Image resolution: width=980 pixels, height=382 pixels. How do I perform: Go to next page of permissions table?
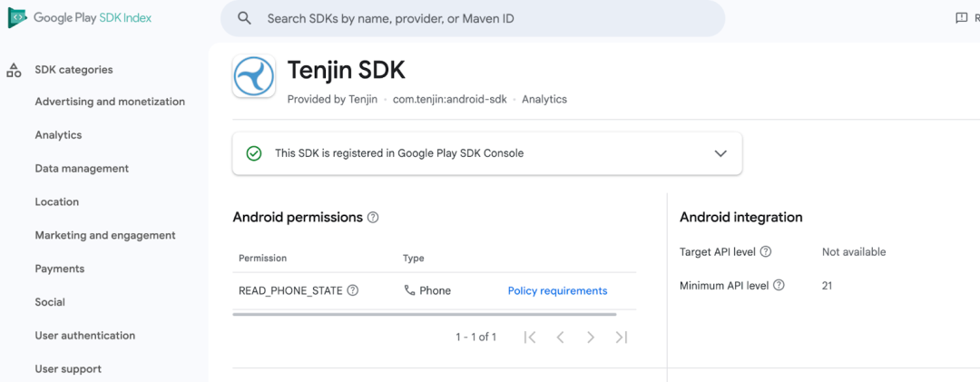[x=591, y=338]
